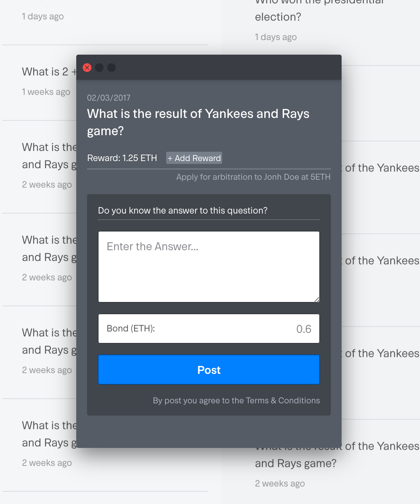Click the middle dark window control dot
Screen dimensions: 420x504
click(x=99, y=68)
